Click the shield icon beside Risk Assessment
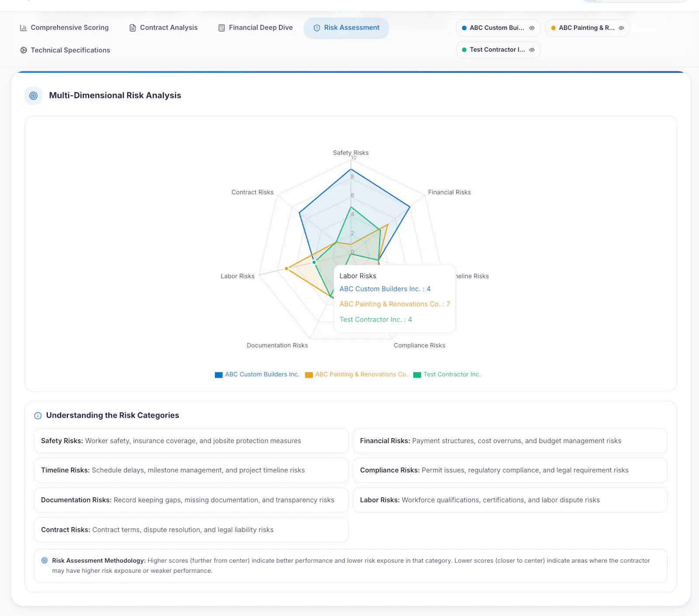The width and height of the screenshot is (699, 616). click(317, 28)
